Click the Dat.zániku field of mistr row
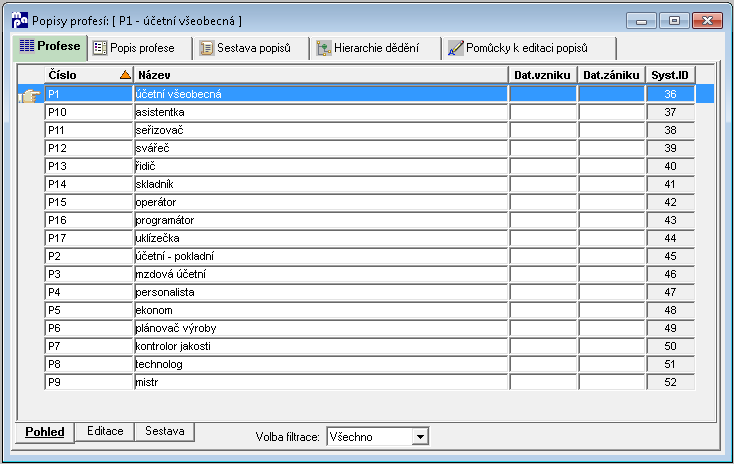Screen dimensions: 734x464 coord(611,383)
